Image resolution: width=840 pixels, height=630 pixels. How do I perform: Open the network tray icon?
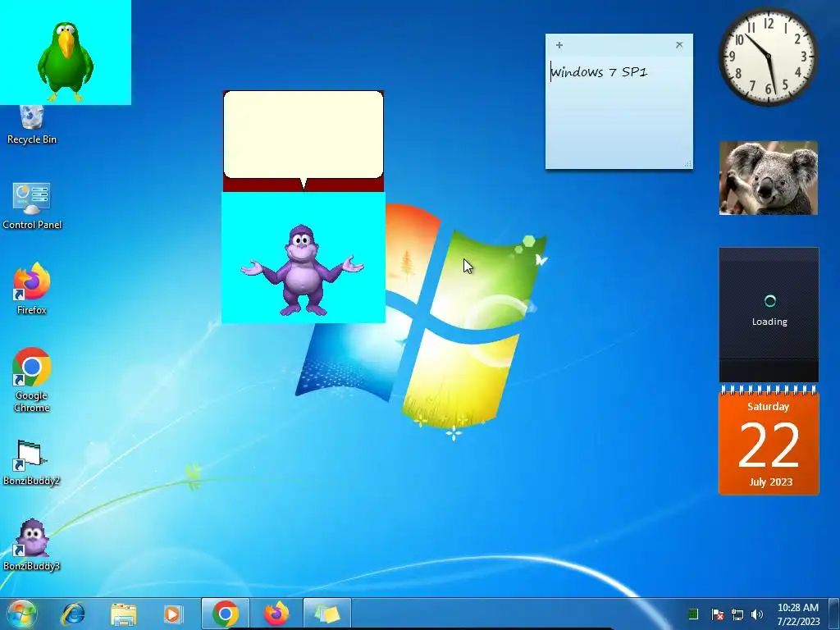(737, 614)
